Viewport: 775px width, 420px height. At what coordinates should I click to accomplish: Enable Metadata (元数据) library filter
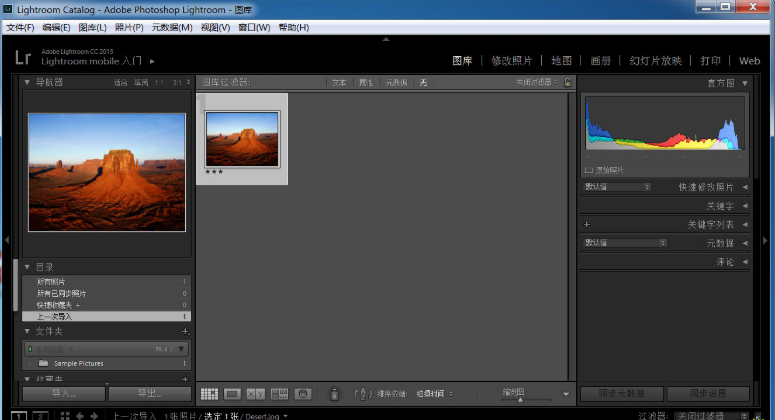[x=396, y=83]
